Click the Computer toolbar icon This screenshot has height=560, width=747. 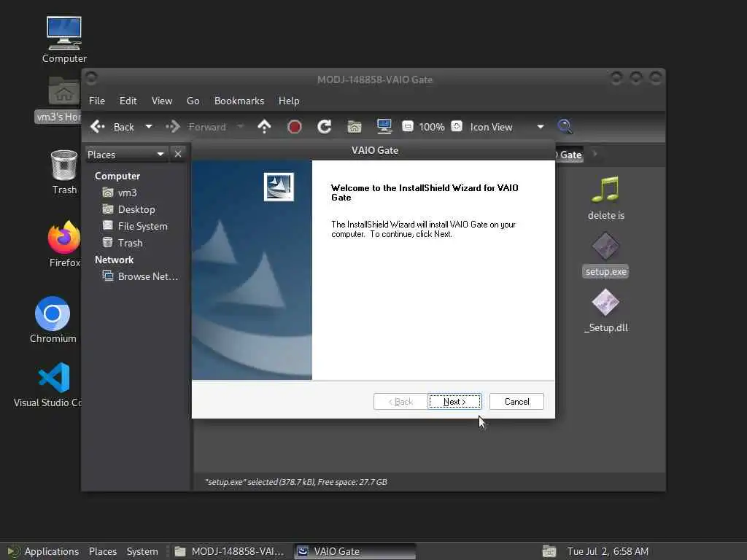point(384,127)
